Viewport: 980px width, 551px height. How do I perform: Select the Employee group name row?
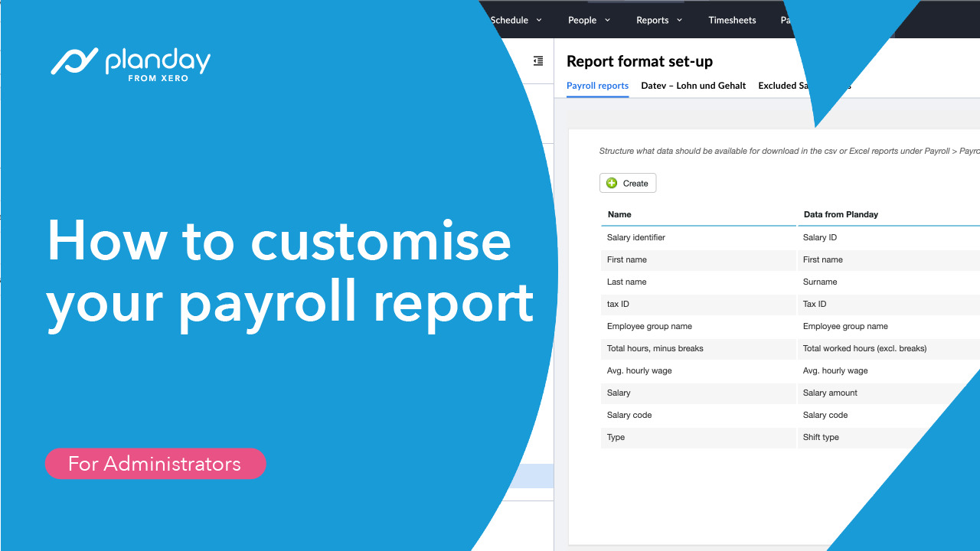pos(649,326)
